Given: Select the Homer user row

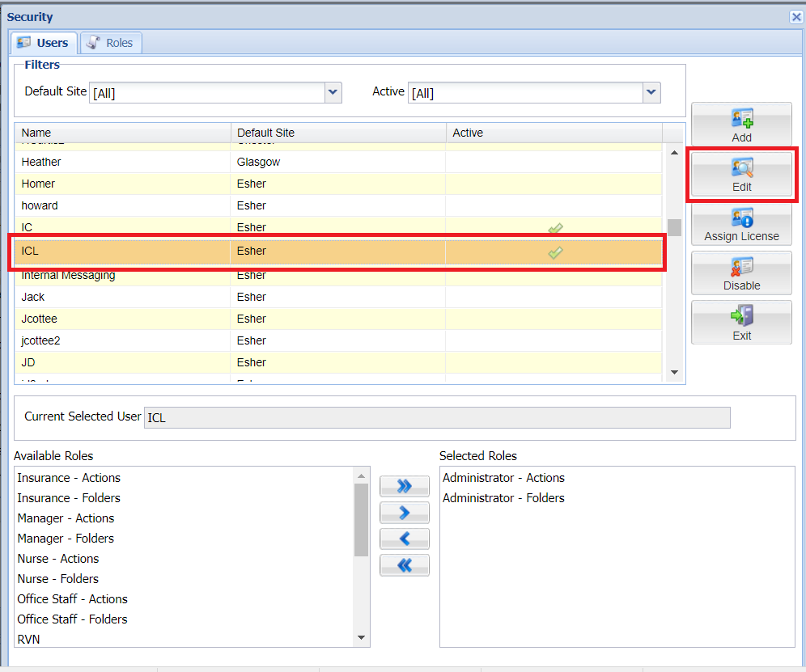Looking at the screenshot, I should pos(338,184).
